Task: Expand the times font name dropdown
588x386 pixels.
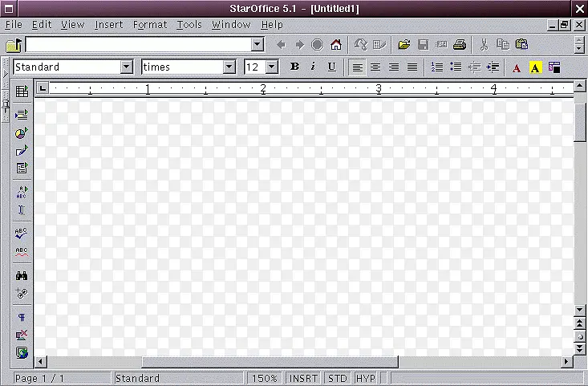Action: tap(229, 67)
